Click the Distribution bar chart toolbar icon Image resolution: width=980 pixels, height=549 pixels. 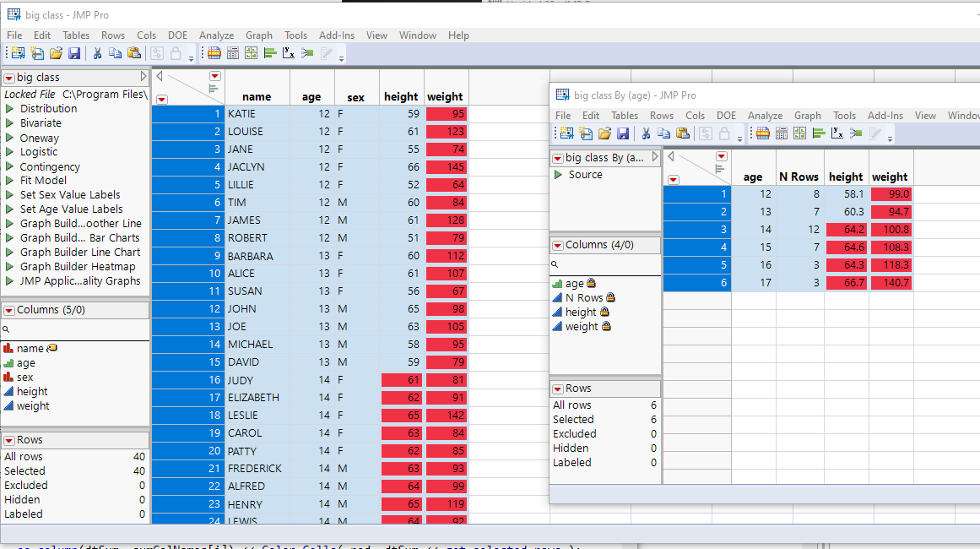(269, 54)
